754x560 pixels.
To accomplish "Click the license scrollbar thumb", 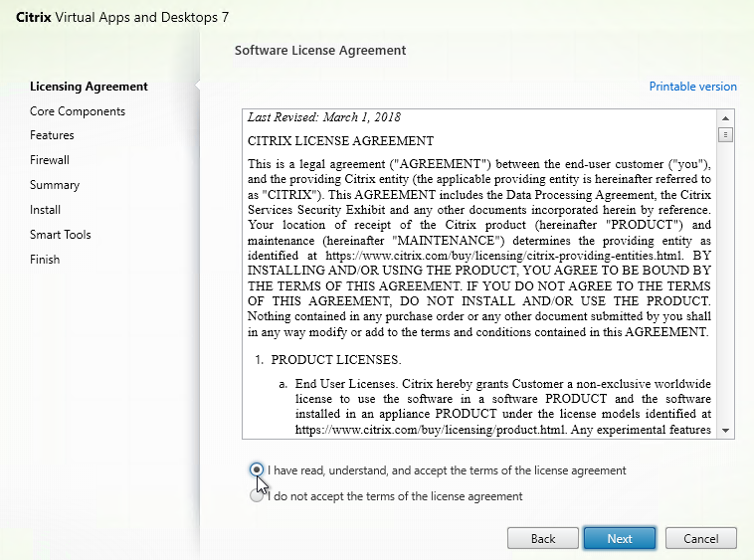I will pos(725,134).
